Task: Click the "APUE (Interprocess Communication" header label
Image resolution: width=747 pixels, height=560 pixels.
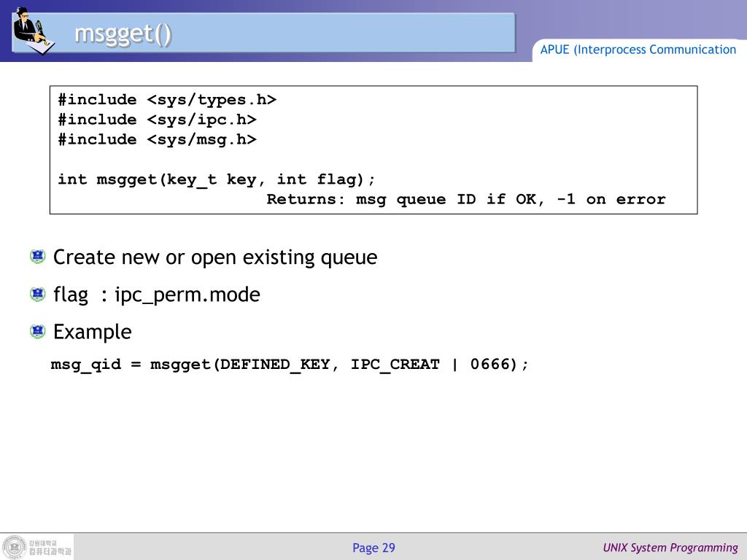Action: (638, 50)
